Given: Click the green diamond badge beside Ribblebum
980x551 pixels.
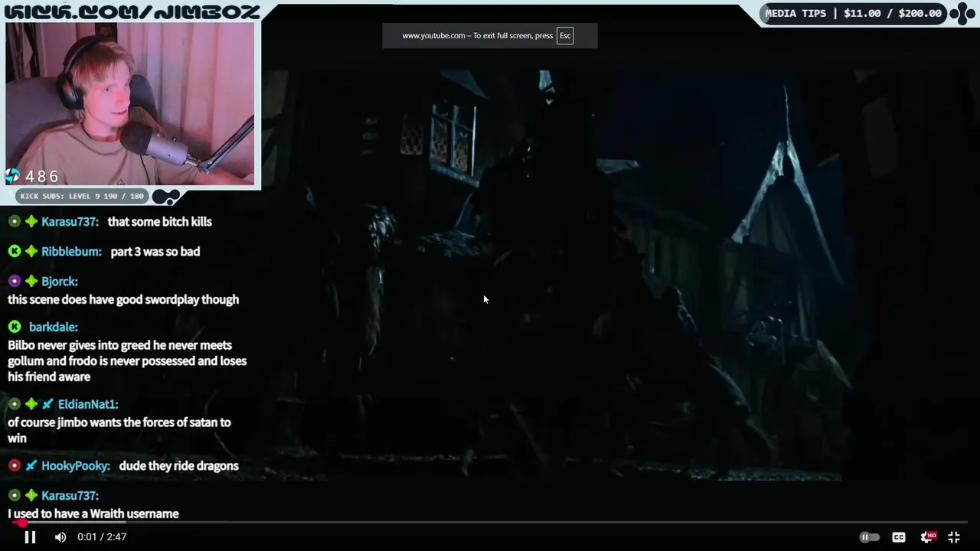Looking at the screenshot, I should [x=31, y=252].
